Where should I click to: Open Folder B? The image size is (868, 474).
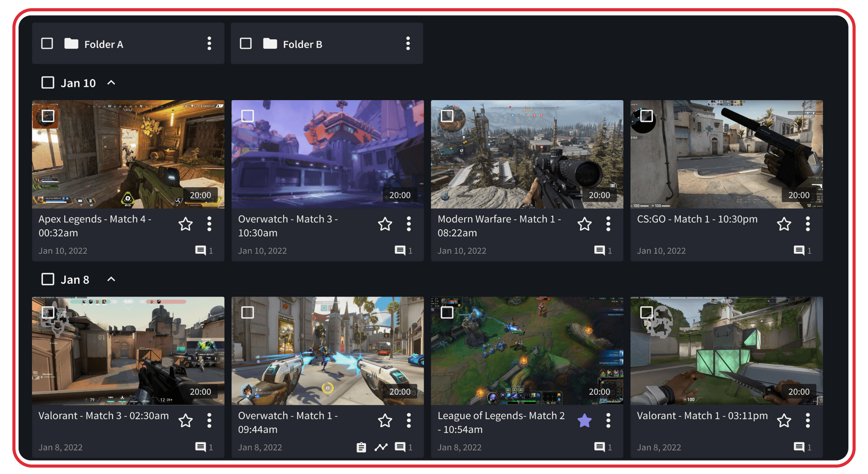tap(302, 44)
